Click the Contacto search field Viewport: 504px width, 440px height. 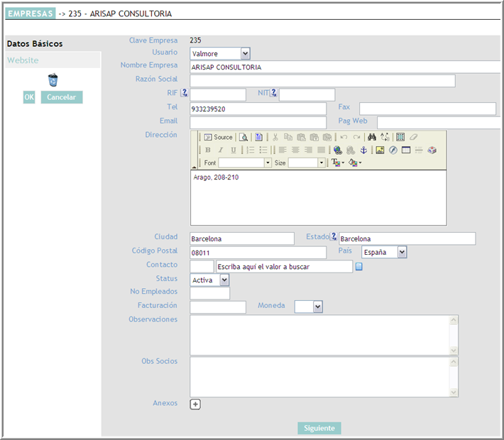coord(284,267)
